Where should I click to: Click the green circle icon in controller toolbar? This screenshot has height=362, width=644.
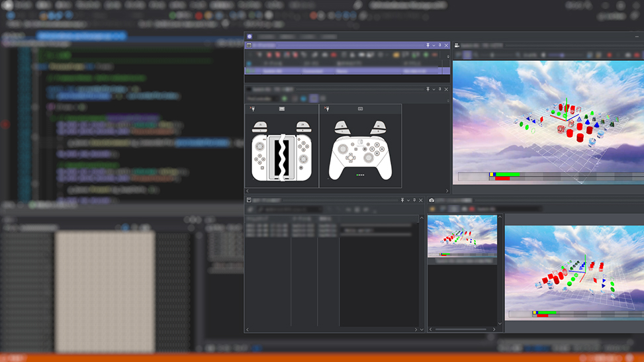click(285, 99)
